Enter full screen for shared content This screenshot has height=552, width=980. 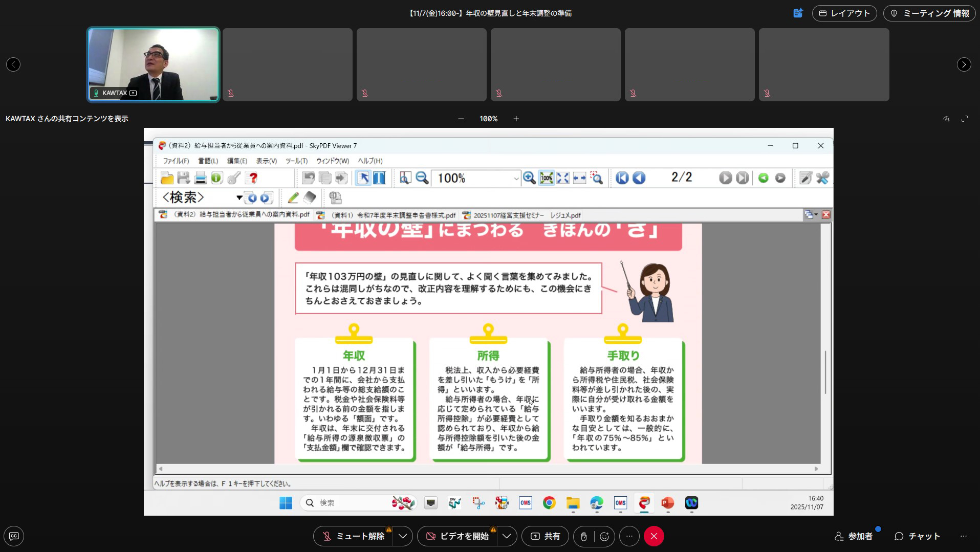(x=965, y=119)
